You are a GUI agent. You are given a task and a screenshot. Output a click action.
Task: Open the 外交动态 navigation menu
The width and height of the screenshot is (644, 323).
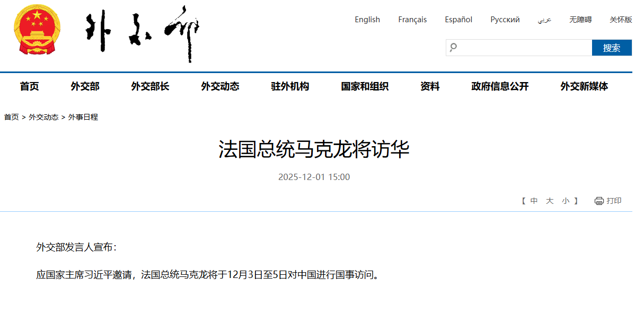(x=220, y=86)
